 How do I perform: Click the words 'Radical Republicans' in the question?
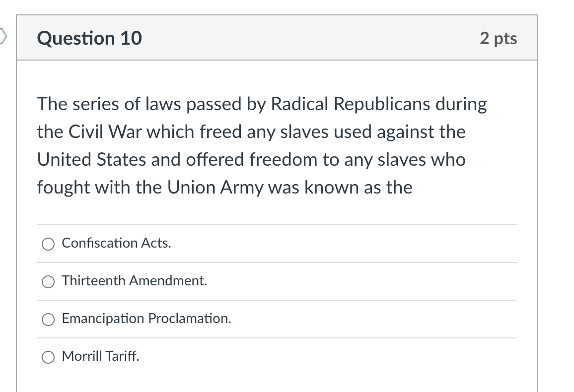pos(350,104)
